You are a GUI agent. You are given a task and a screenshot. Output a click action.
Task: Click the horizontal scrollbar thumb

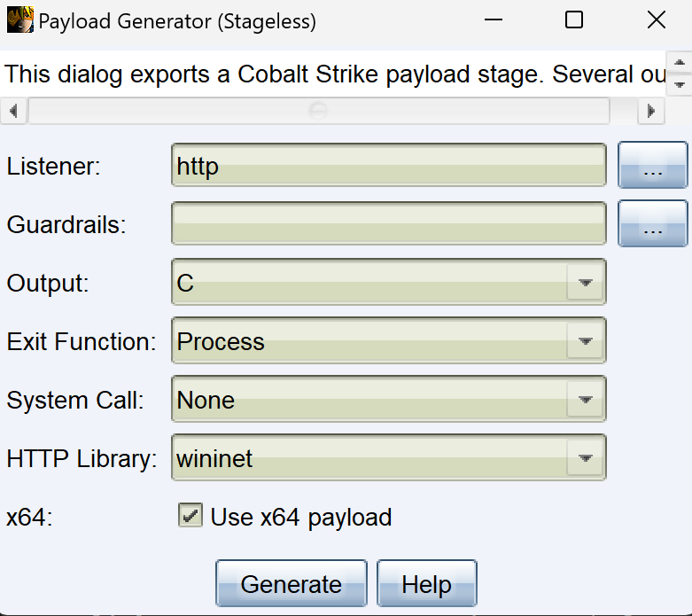[x=319, y=111]
